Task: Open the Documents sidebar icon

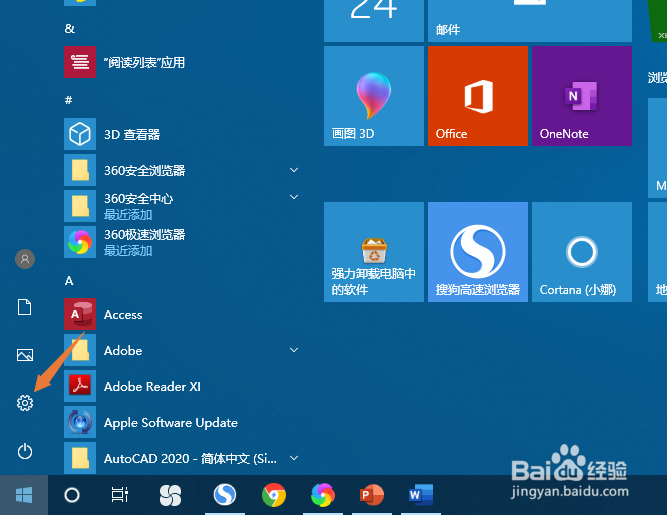Action: coord(25,307)
